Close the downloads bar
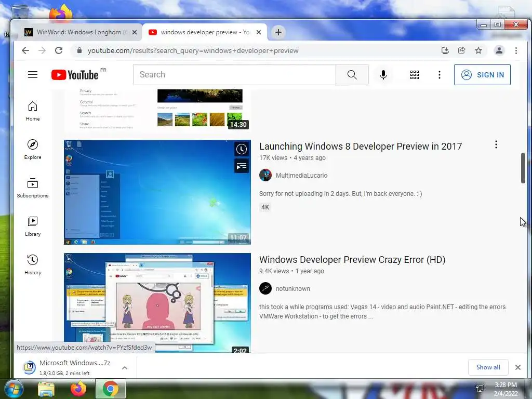The height and width of the screenshot is (399, 532). click(518, 367)
